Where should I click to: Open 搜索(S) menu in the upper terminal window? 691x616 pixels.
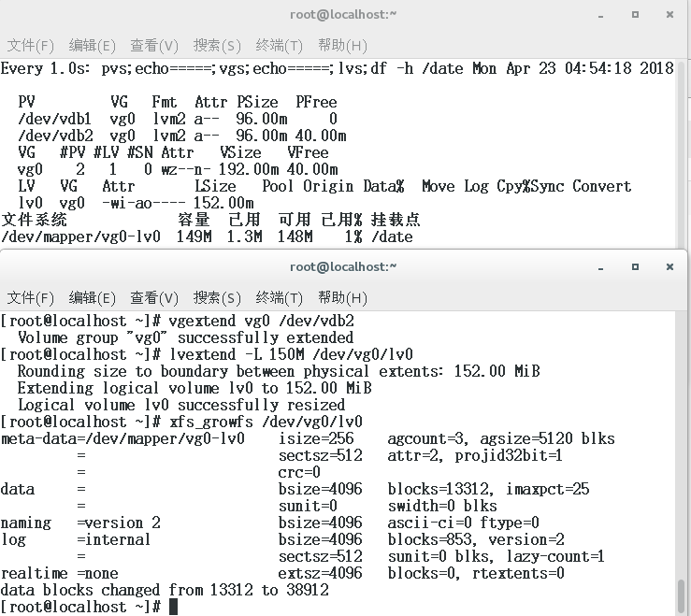point(217,46)
